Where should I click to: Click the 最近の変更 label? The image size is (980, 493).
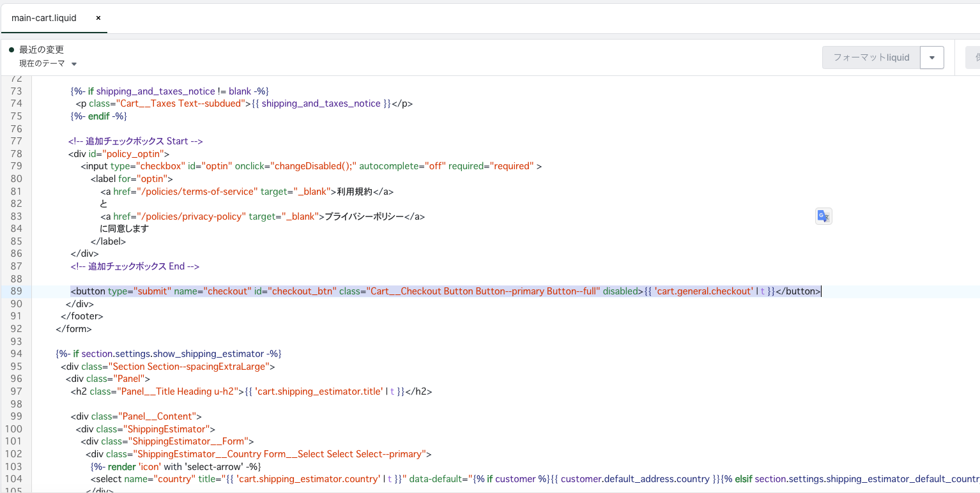tap(42, 50)
